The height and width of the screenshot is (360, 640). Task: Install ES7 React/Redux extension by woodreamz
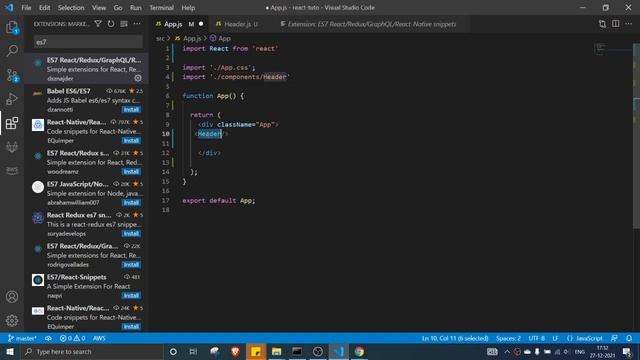(x=131, y=171)
